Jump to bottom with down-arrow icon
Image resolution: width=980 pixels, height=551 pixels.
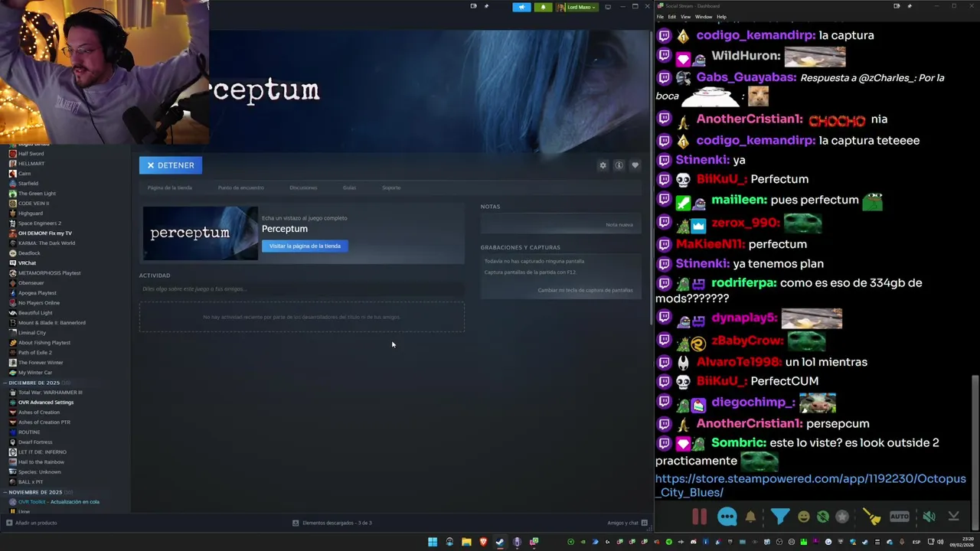coord(953,517)
